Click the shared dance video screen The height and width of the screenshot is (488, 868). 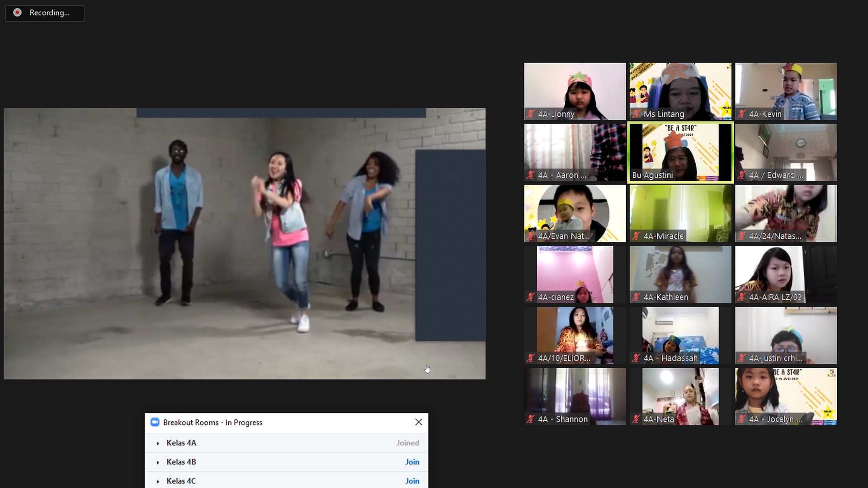[x=245, y=243]
